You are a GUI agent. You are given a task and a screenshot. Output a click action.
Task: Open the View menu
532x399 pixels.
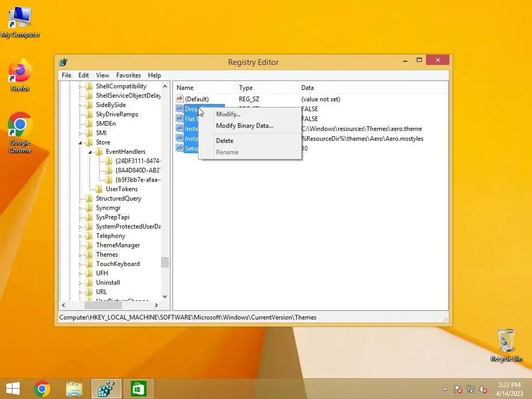[x=102, y=75]
